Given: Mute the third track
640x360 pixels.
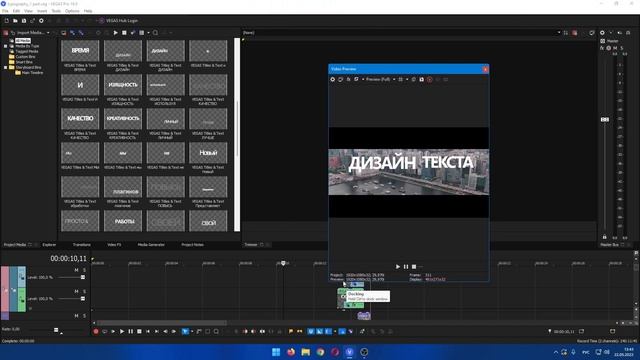Looking at the screenshot, I should tap(76, 316).
